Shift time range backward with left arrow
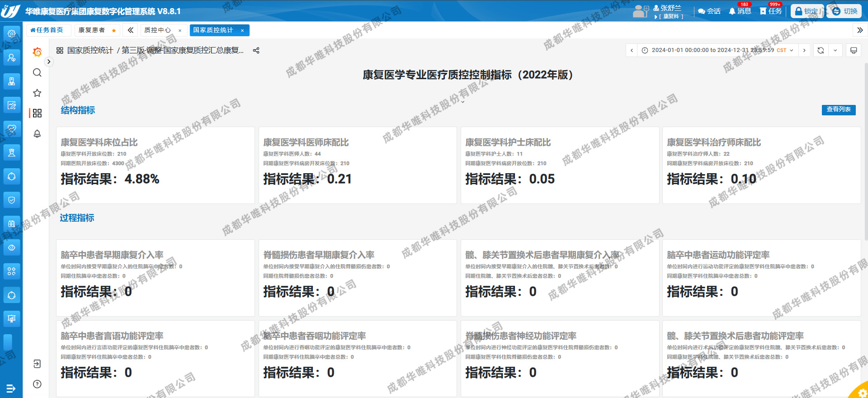The width and height of the screenshot is (868, 398). (x=632, y=50)
